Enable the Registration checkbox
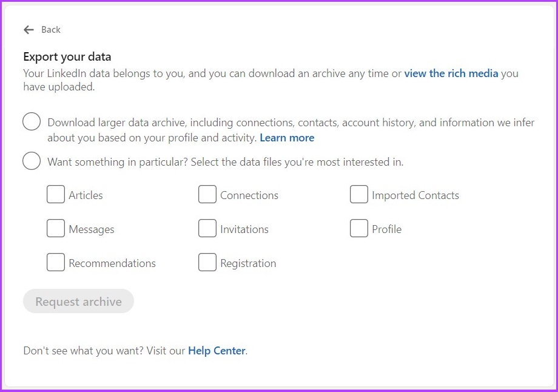Screen dimensions: 558x392 207,262
